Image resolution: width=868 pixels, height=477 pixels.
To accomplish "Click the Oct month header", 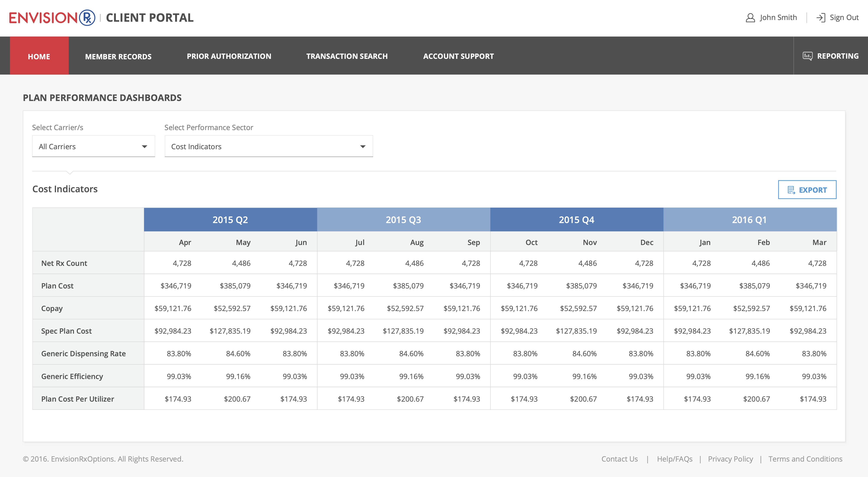I will tap(531, 242).
